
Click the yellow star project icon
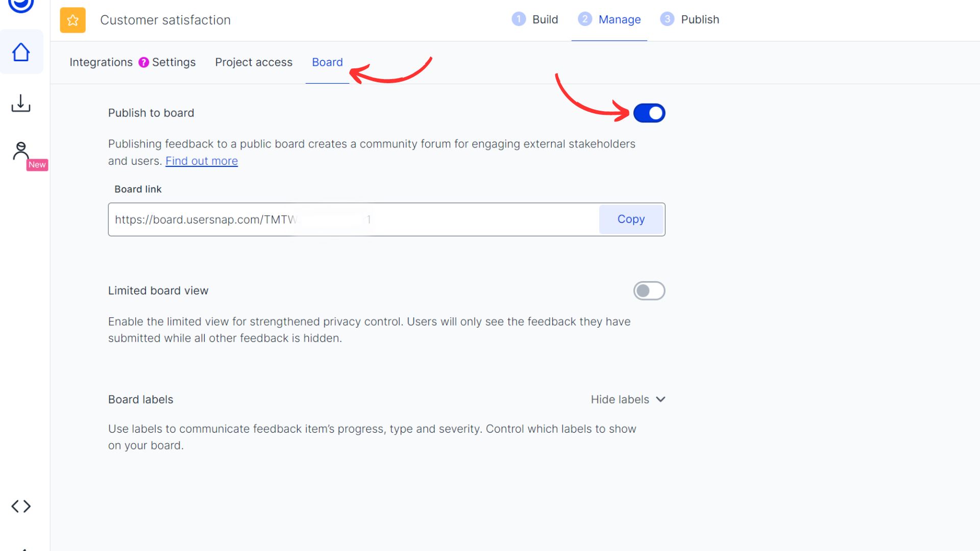point(72,20)
